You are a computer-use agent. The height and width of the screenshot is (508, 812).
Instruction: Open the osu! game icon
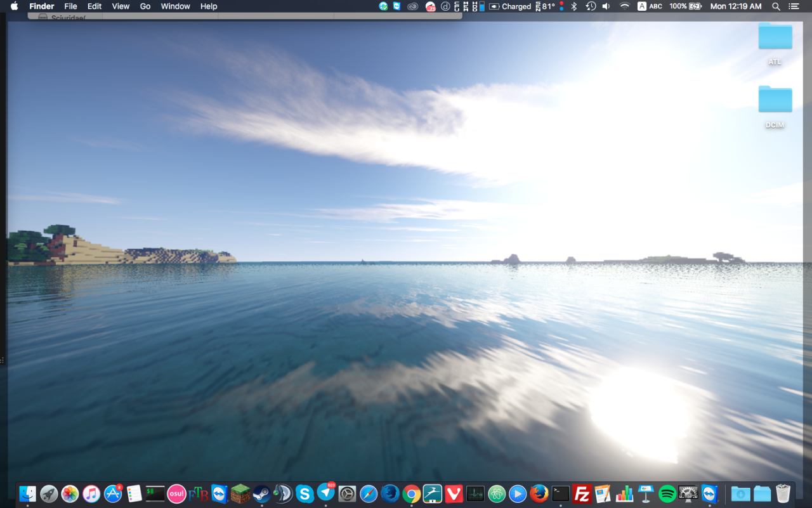pyautogui.click(x=176, y=493)
